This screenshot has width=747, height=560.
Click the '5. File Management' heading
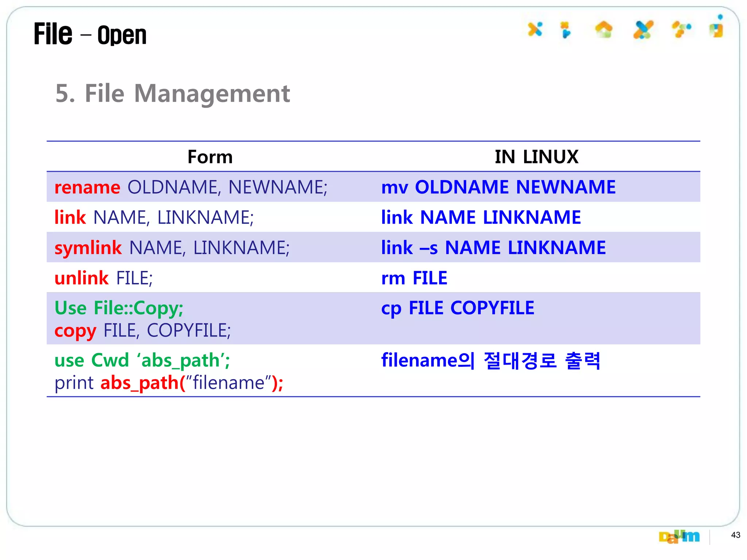pos(173,93)
